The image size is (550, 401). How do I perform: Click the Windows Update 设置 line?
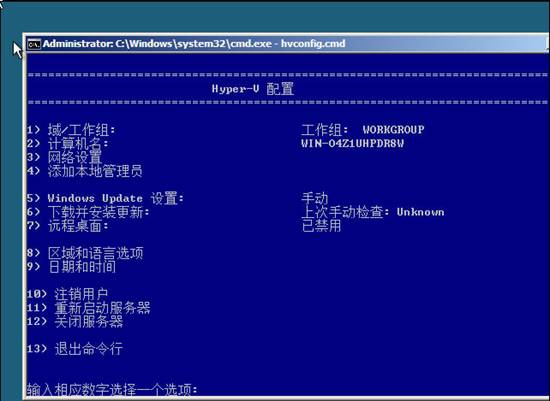pos(105,199)
